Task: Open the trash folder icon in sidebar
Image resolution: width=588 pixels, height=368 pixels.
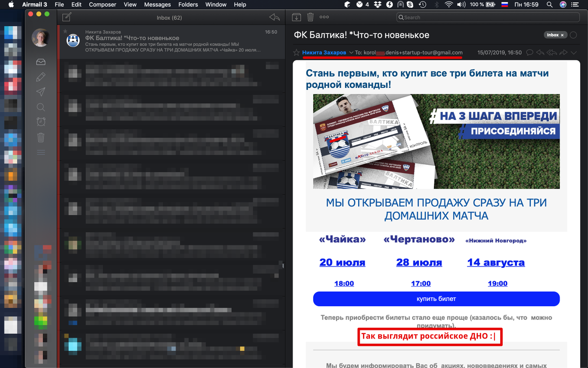Action: (x=41, y=137)
